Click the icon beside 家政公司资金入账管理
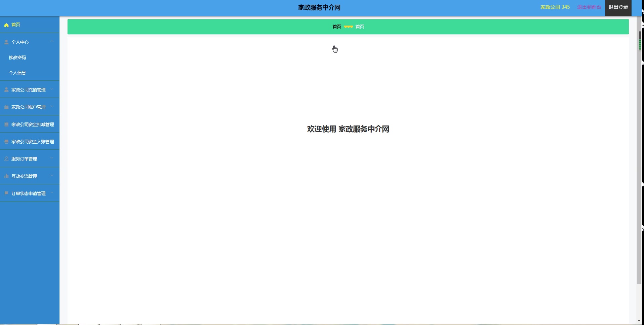 pyautogui.click(x=6, y=142)
